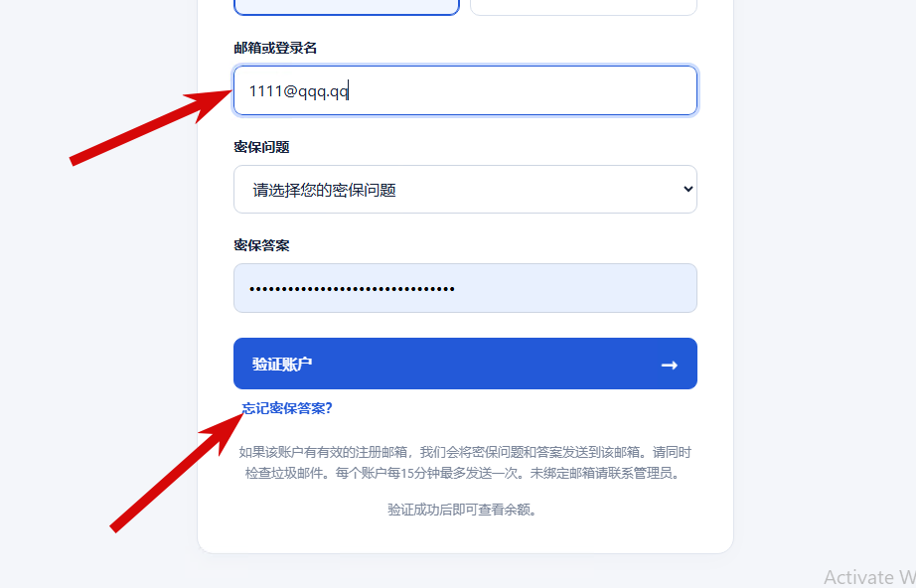Screen dimensions: 916x588
Task: Open the 忘记密保答案? link
Action: coord(287,408)
